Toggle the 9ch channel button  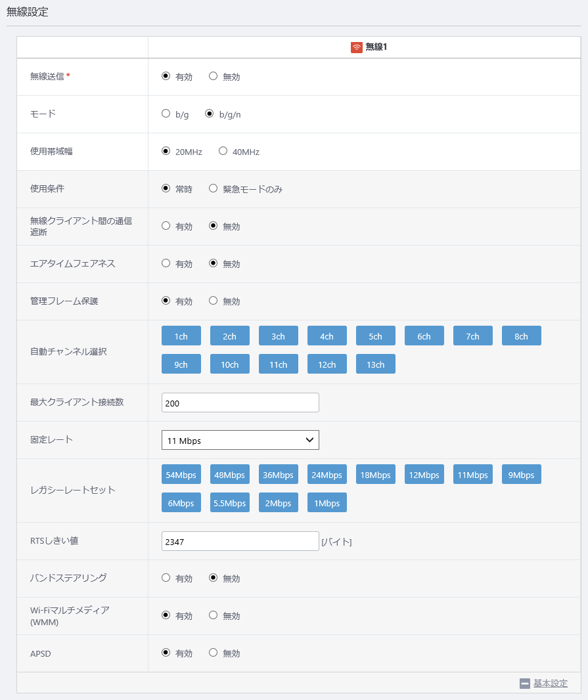[x=181, y=364]
